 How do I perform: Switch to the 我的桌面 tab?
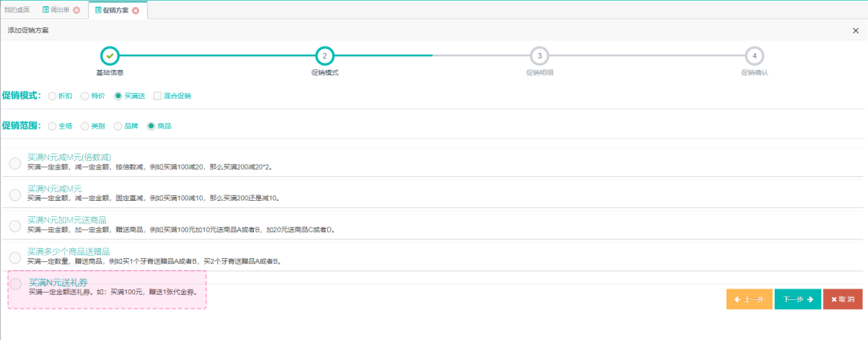(17, 10)
